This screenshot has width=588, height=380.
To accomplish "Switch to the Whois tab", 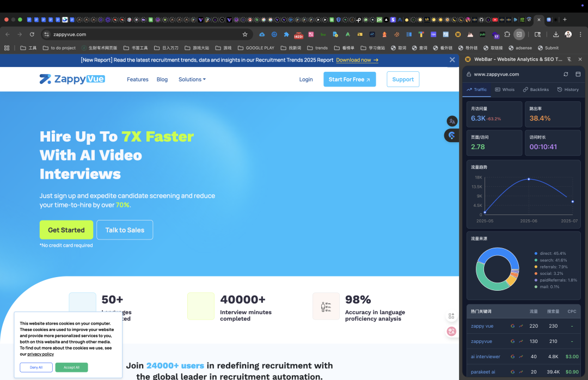I will coord(505,90).
